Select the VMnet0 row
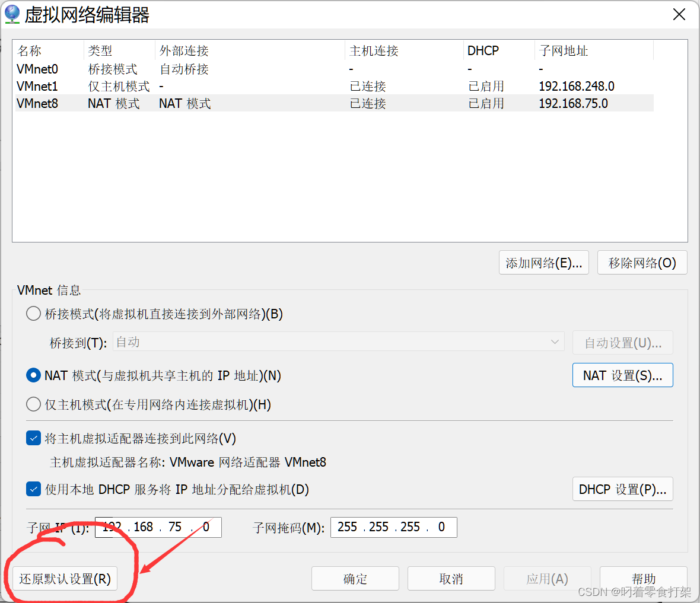The image size is (700, 603). [x=335, y=69]
